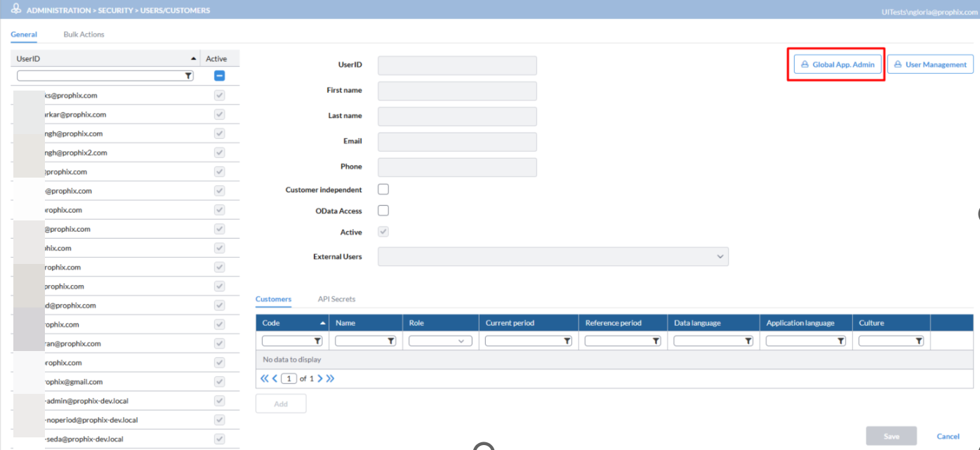This screenshot has width=980, height=450.
Task: Click into the First name input field
Action: point(457,91)
